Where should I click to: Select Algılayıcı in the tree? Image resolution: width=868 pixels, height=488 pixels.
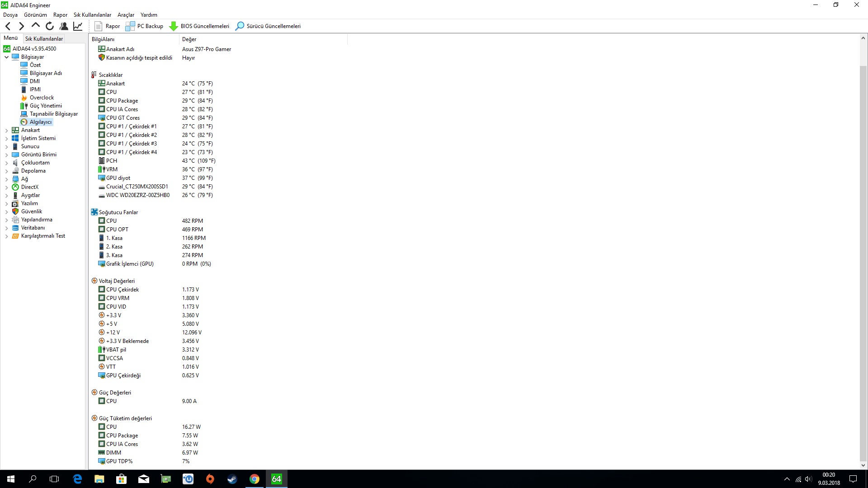point(40,122)
